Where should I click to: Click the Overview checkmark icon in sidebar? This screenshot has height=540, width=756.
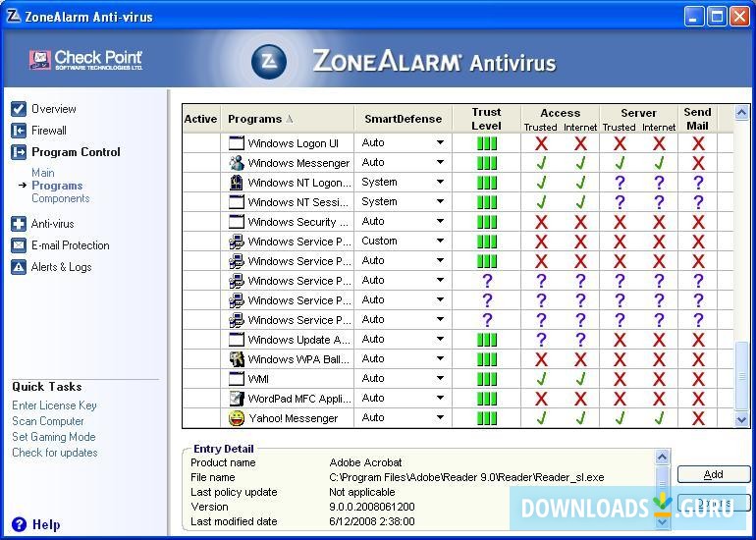[x=19, y=109]
